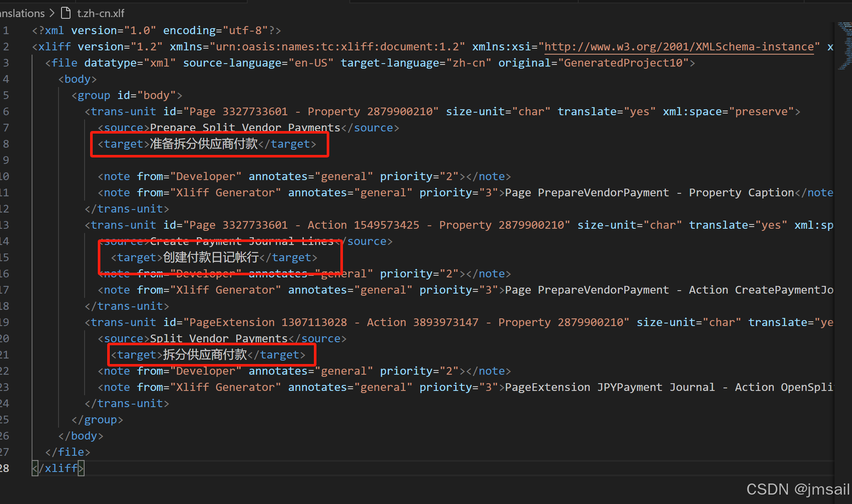Click the original "GeneratedProject10" value

coord(623,63)
